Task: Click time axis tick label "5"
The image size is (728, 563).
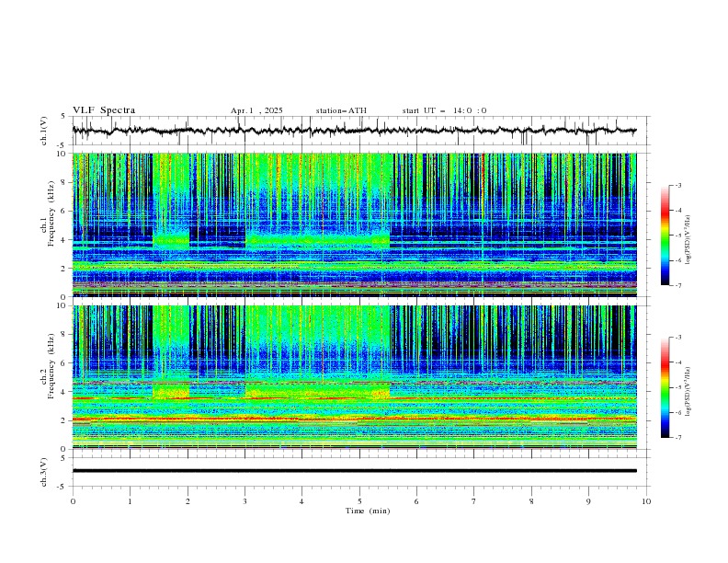Action: point(359,501)
